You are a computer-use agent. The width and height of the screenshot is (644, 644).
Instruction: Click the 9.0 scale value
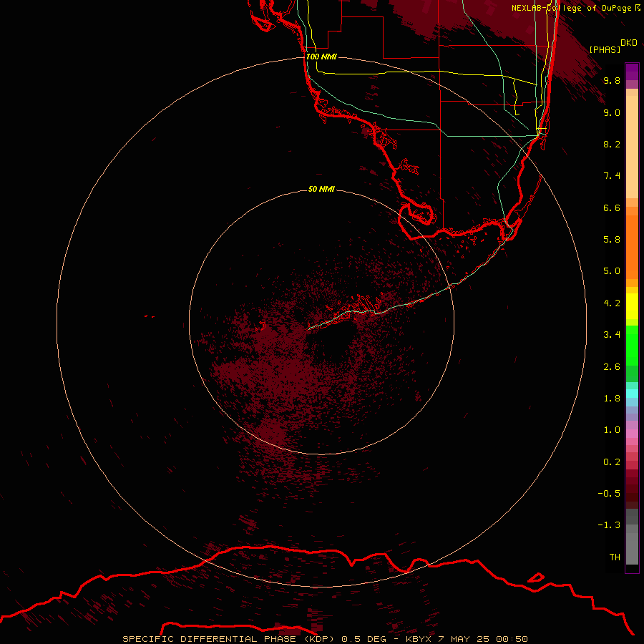612,112
